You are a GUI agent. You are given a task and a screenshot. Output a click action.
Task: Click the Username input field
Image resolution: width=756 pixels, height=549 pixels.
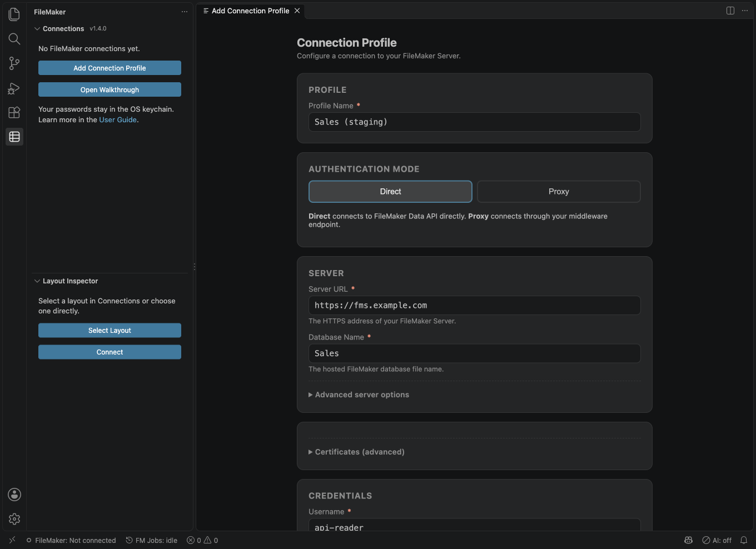474,525
